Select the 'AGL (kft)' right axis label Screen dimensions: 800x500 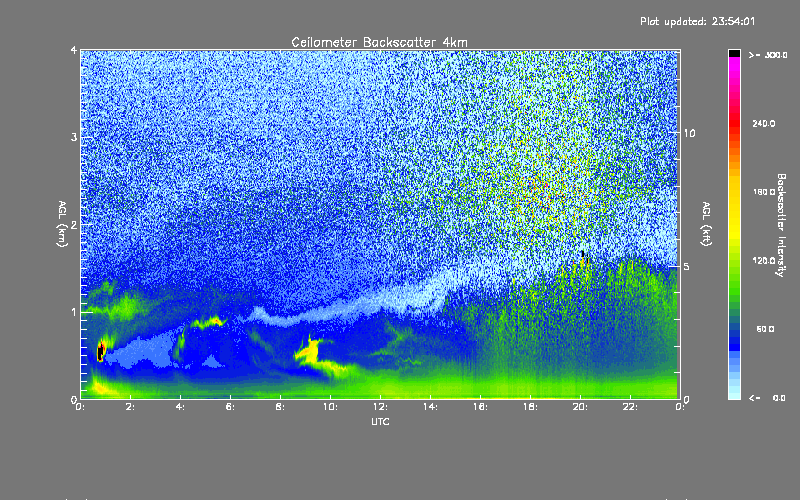click(707, 224)
